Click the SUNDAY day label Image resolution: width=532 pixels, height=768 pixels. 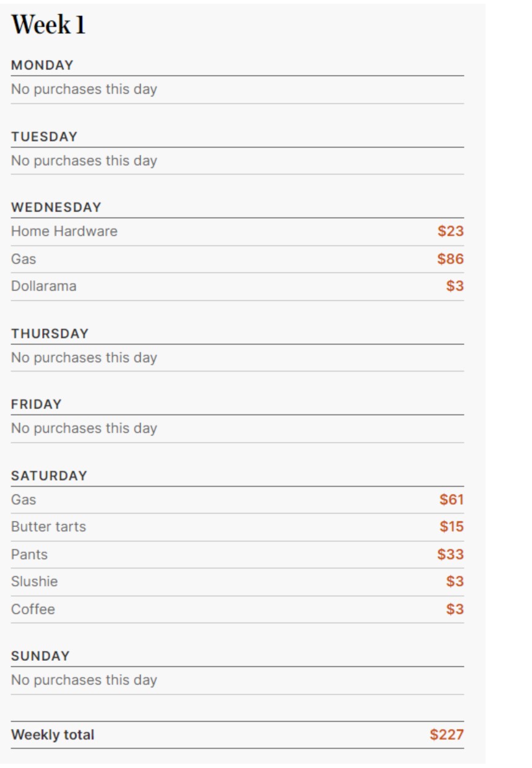click(40, 656)
